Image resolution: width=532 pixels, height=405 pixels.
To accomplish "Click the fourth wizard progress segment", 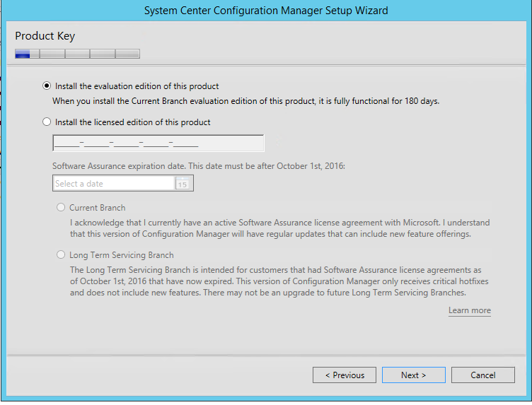I will click(x=102, y=54).
